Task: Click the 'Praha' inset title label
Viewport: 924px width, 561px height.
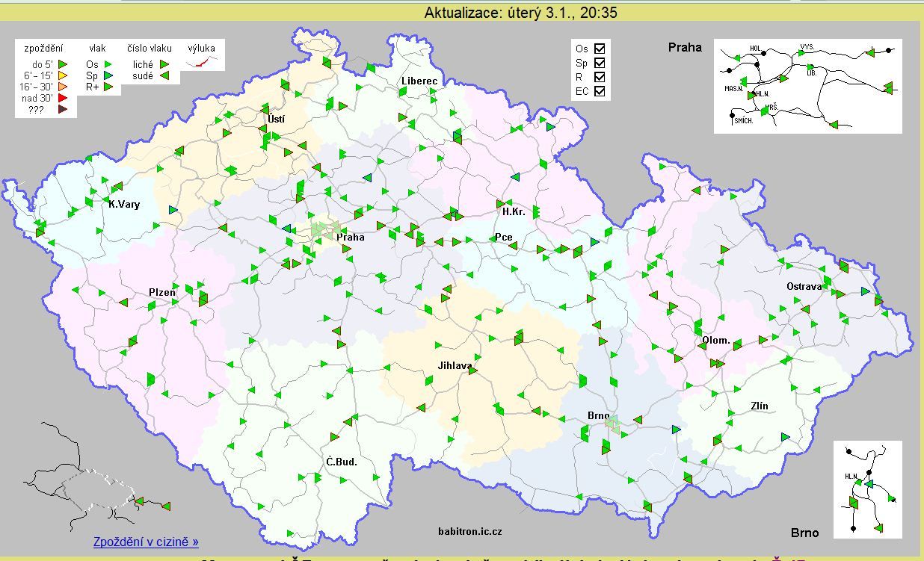Action: [x=685, y=47]
